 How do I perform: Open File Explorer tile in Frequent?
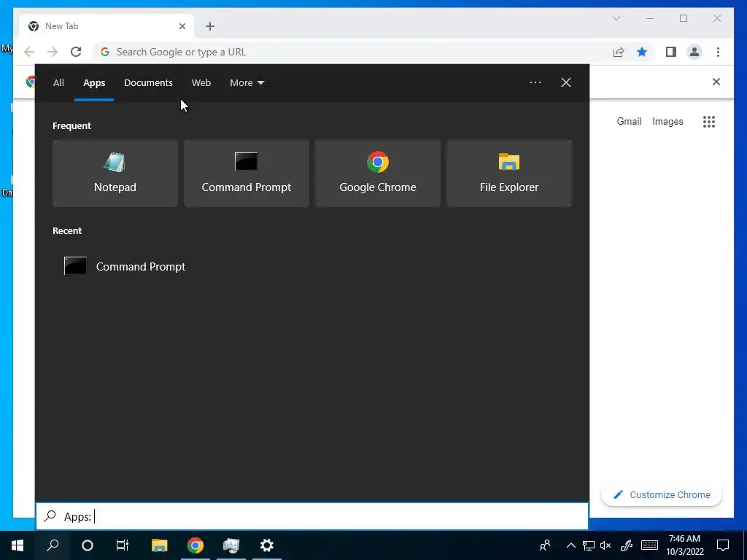tap(508, 174)
